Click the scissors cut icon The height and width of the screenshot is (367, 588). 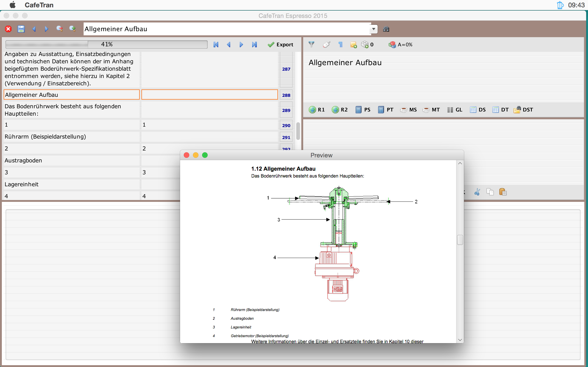[x=477, y=192]
